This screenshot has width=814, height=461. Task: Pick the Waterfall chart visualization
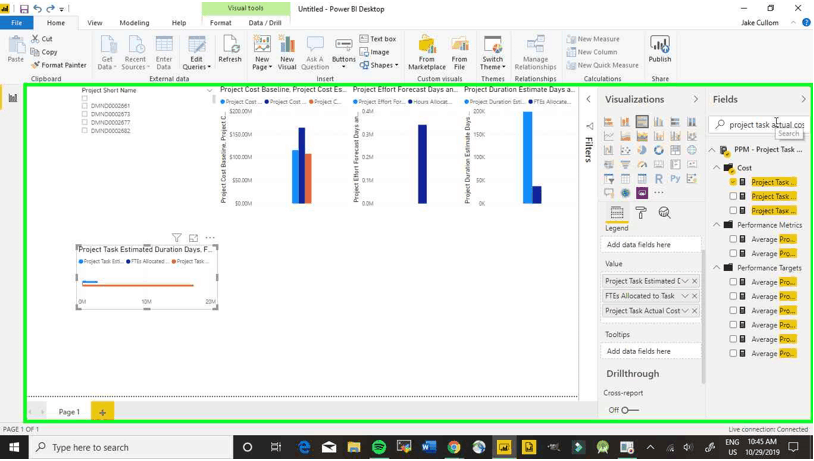click(608, 150)
